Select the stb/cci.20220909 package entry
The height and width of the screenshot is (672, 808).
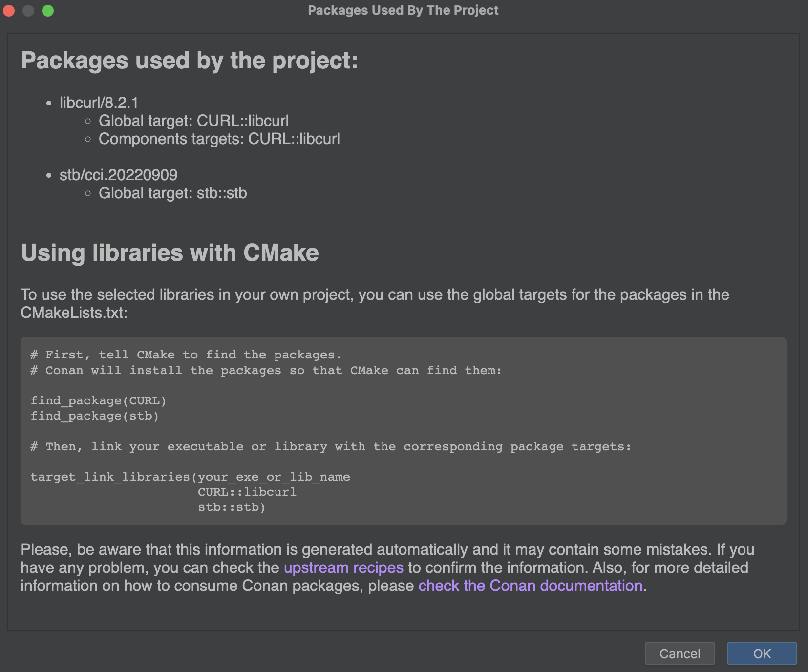[x=119, y=175]
